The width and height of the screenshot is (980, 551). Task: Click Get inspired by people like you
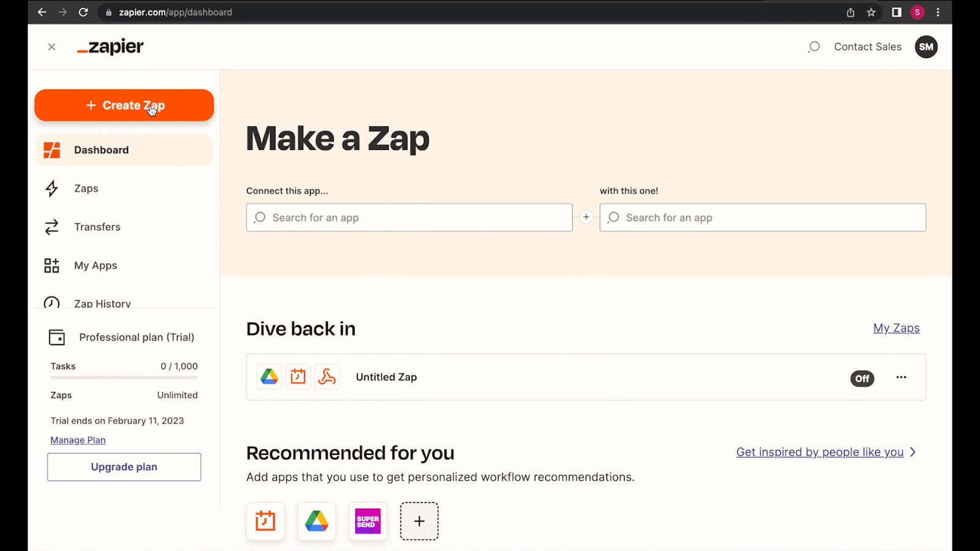click(x=820, y=452)
